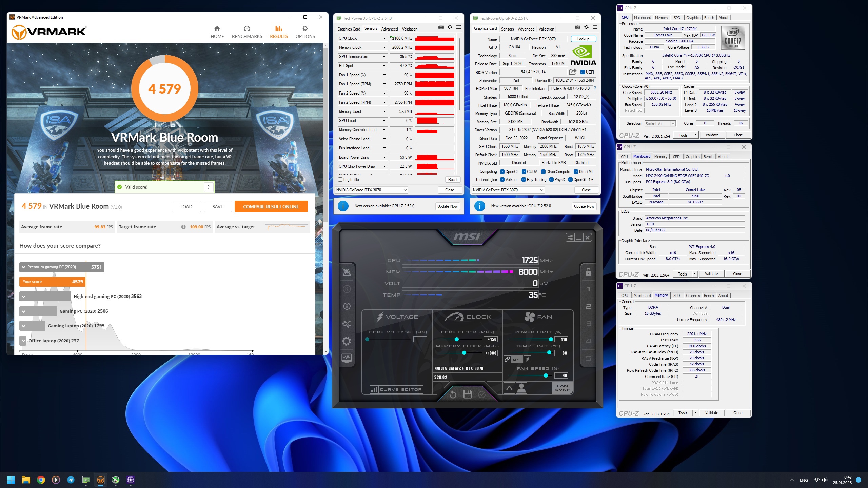Click COMPARE RESULT ONLINE button
The image size is (868, 488).
tap(271, 207)
